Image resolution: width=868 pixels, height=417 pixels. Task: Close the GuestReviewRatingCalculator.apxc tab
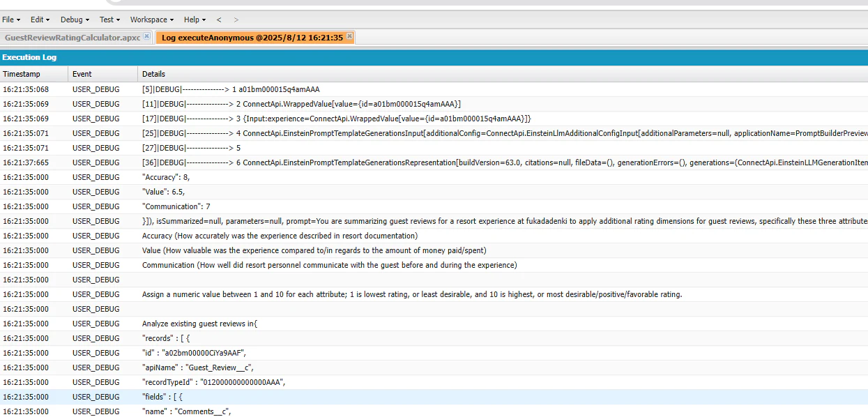(x=146, y=37)
